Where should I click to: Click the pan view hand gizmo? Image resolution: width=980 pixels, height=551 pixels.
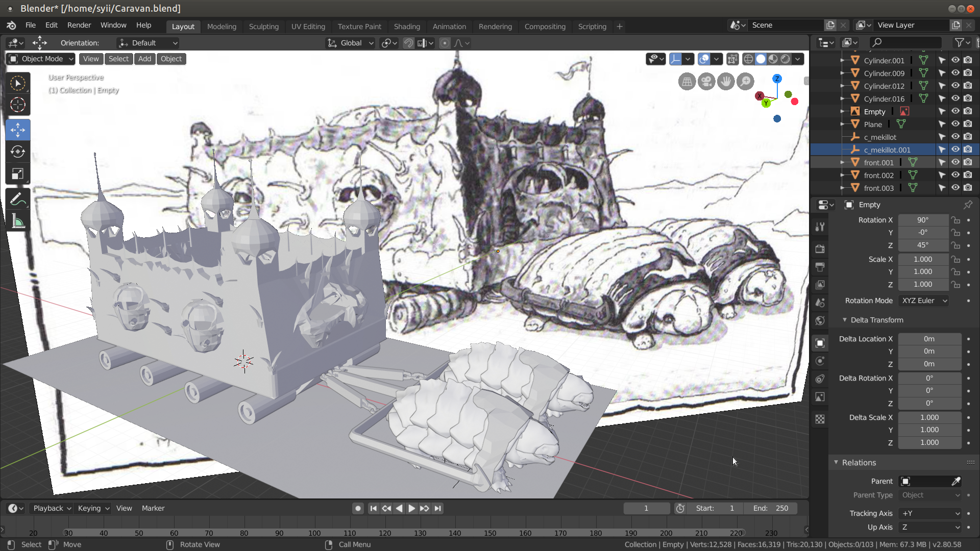[x=726, y=81]
